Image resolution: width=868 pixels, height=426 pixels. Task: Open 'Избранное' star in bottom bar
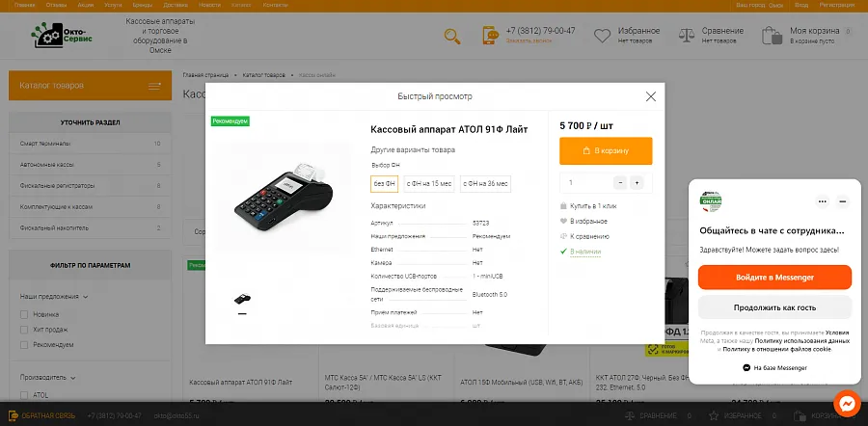[x=742, y=415]
